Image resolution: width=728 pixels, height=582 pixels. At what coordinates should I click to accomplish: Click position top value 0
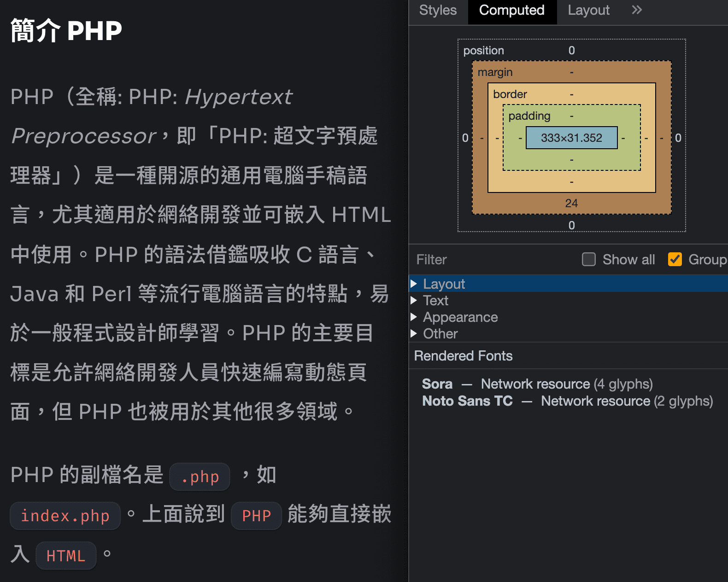point(571,51)
